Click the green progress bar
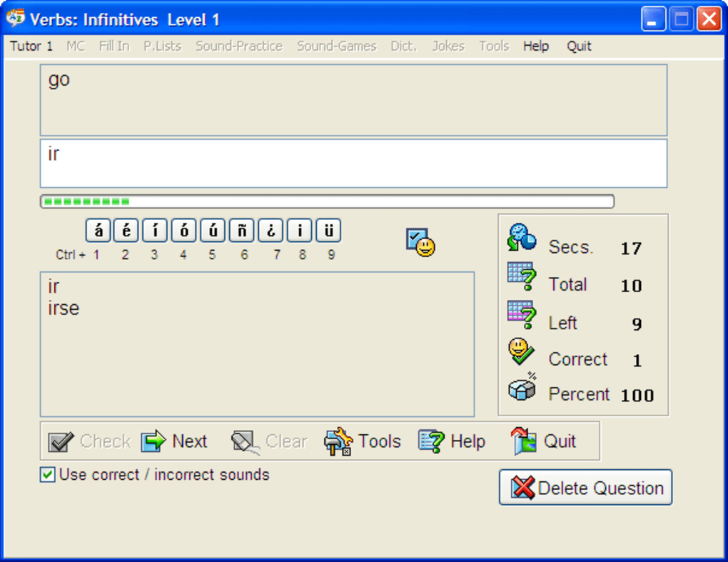 (x=327, y=201)
